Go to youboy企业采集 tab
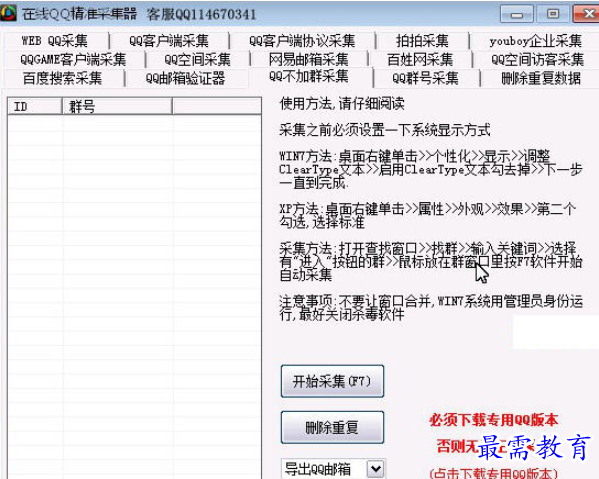The image size is (599, 479). [x=535, y=40]
